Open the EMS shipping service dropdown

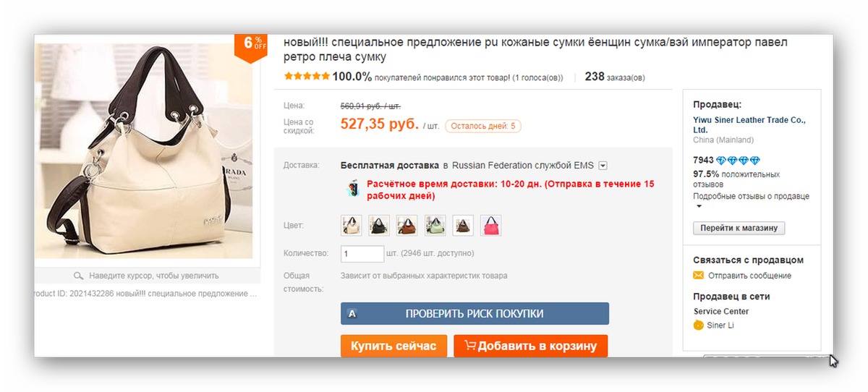pos(603,166)
